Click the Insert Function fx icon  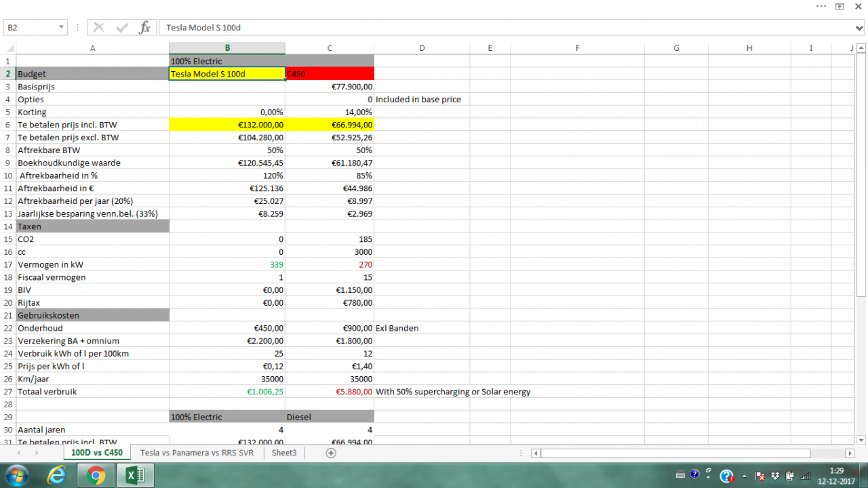144,28
